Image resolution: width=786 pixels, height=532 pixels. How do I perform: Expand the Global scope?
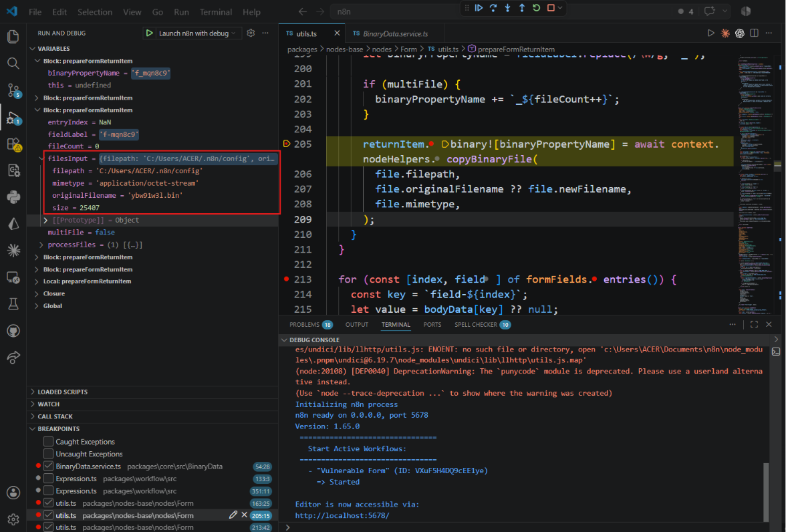[x=36, y=306]
